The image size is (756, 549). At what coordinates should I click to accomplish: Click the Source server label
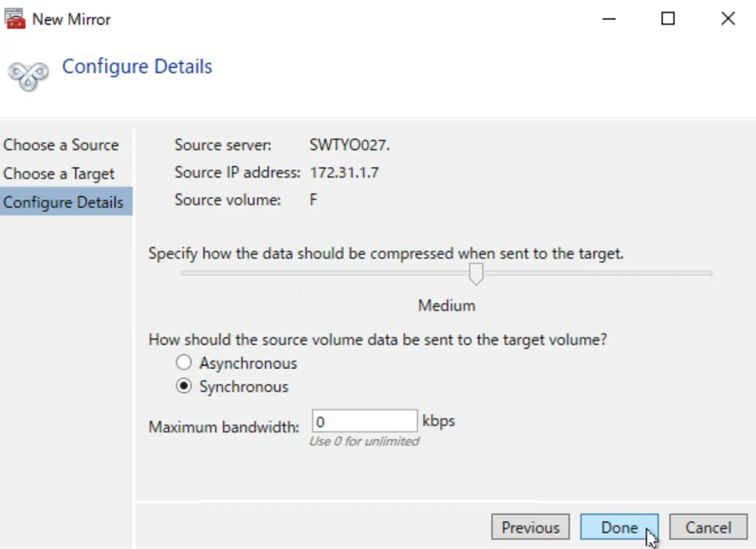pos(223,145)
